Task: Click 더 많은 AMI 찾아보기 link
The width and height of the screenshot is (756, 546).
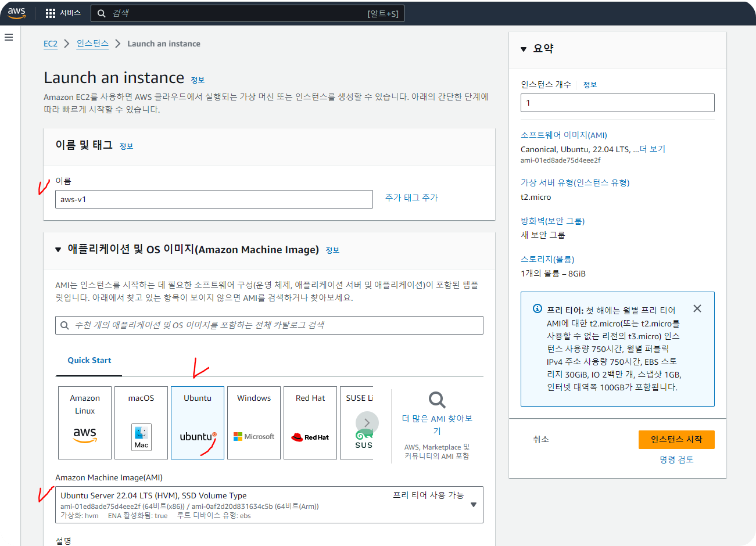Action: click(437, 425)
